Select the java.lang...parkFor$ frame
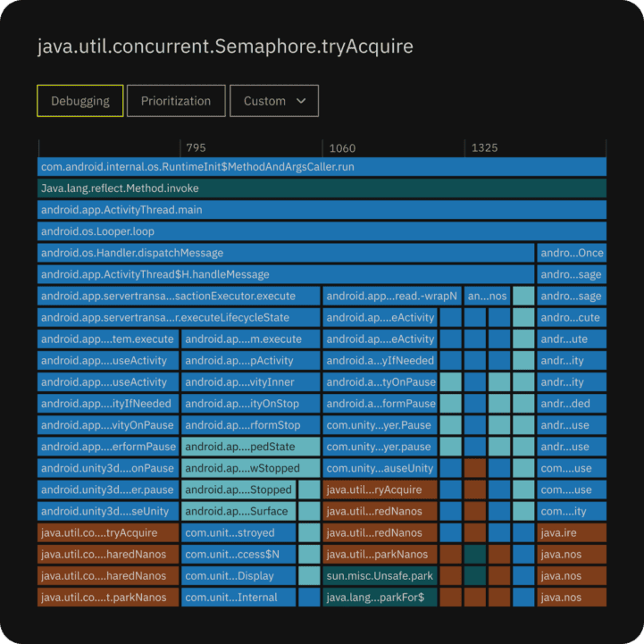644x644 pixels. pyautogui.click(x=380, y=598)
